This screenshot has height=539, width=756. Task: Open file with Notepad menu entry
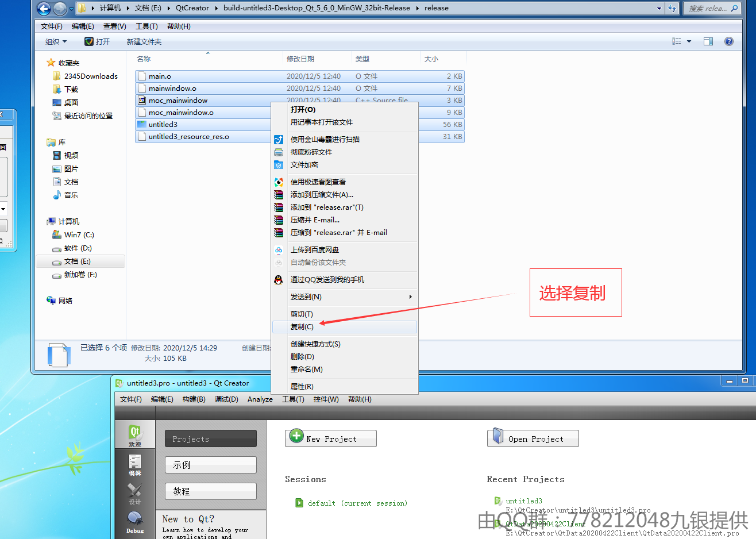coord(345,122)
